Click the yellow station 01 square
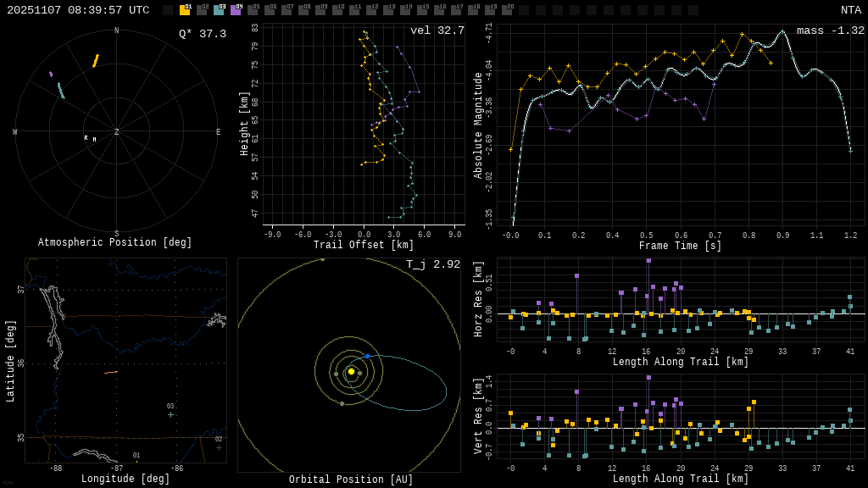 [x=185, y=10]
